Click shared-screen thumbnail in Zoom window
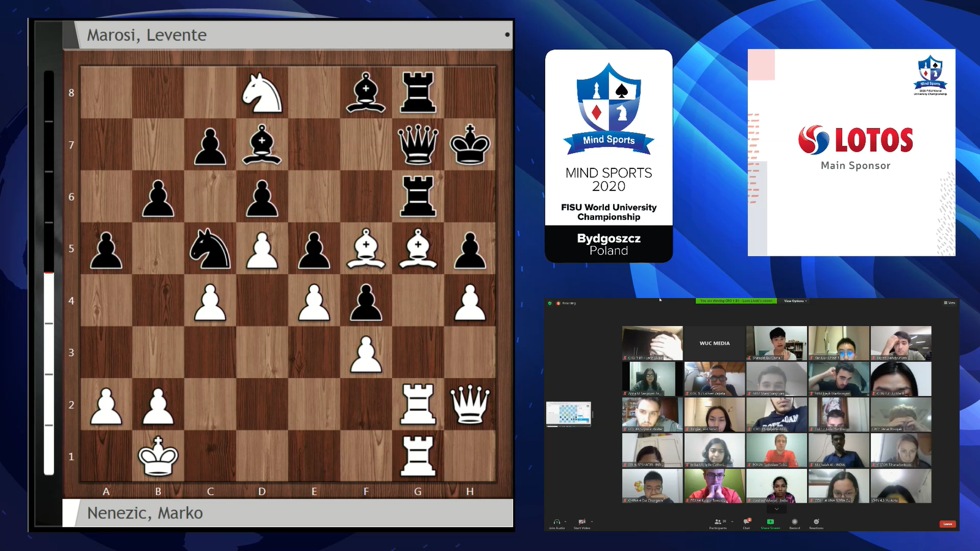 click(x=568, y=413)
